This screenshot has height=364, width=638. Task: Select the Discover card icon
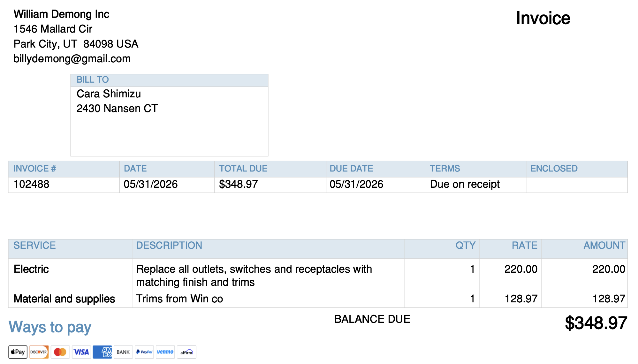[39, 352]
